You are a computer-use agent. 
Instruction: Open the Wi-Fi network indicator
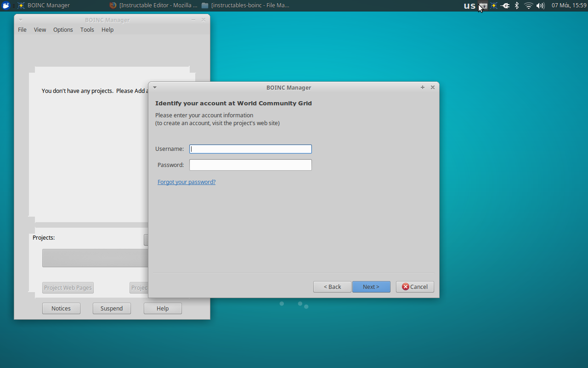(x=528, y=6)
